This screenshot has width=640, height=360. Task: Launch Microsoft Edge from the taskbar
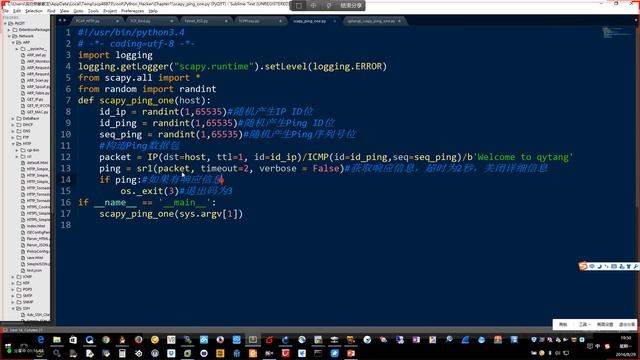pyautogui.click(x=40, y=340)
